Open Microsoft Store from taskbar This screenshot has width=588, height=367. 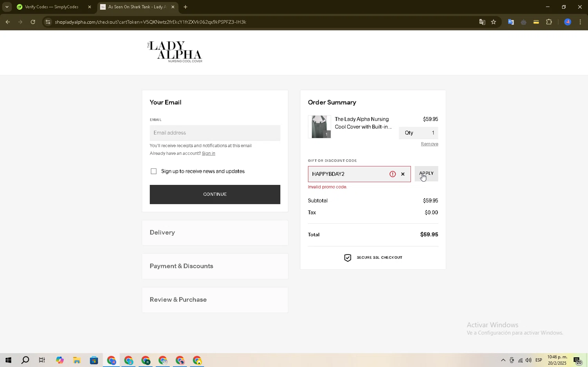tap(94, 360)
